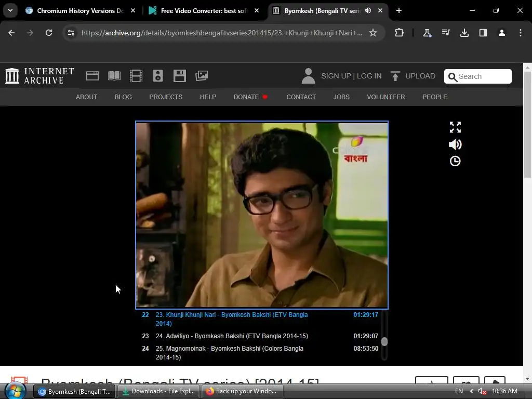
Task: Select the Byomkesh Bengali TV series tab
Action: (x=322, y=10)
